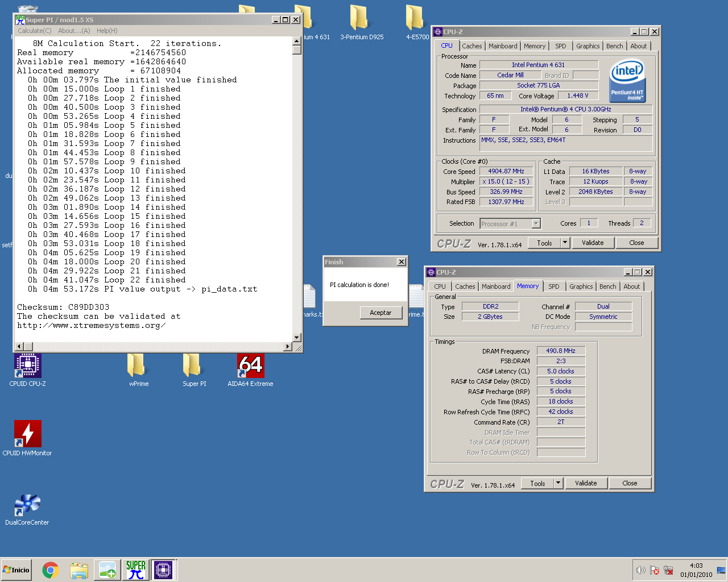Click Validate in upper CPU-Z window
The width and height of the screenshot is (728, 582).
[593, 243]
